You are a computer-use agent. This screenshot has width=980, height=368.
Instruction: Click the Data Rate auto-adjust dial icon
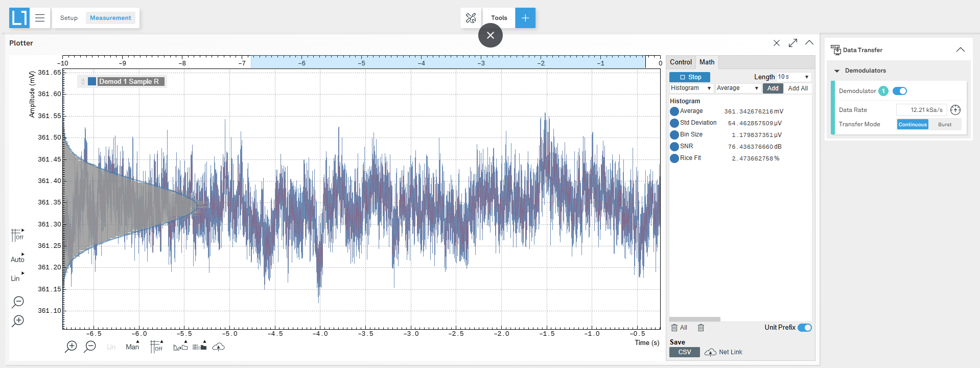(x=955, y=110)
